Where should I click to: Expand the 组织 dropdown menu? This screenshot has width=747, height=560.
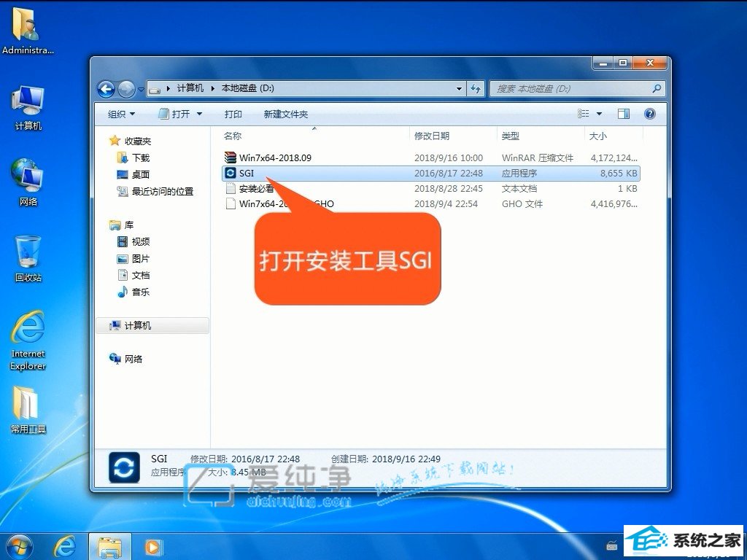pos(121,114)
